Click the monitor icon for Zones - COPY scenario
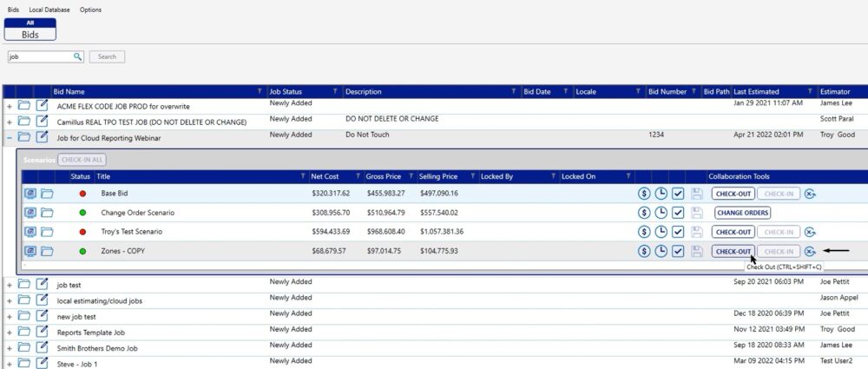The width and height of the screenshot is (868, 369). [30, 252]
